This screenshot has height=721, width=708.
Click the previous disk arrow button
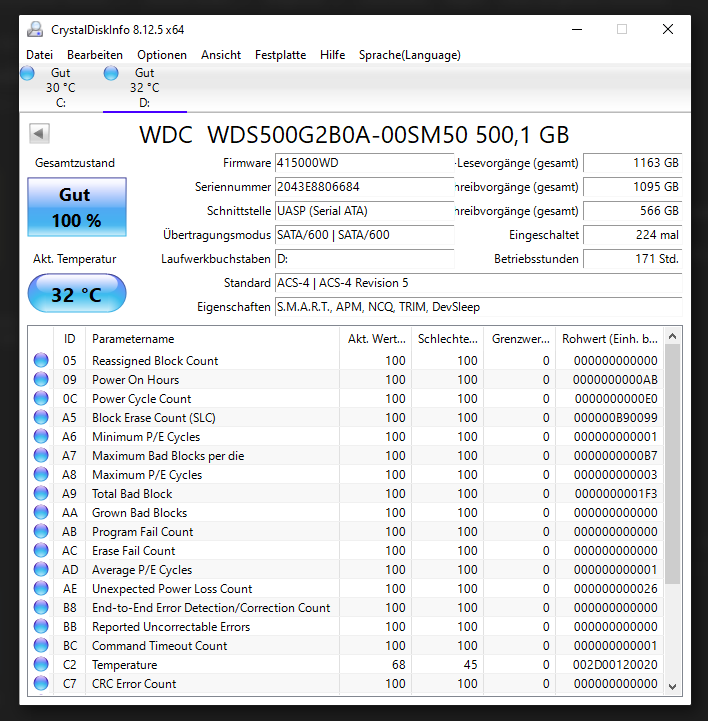[39, 134]
